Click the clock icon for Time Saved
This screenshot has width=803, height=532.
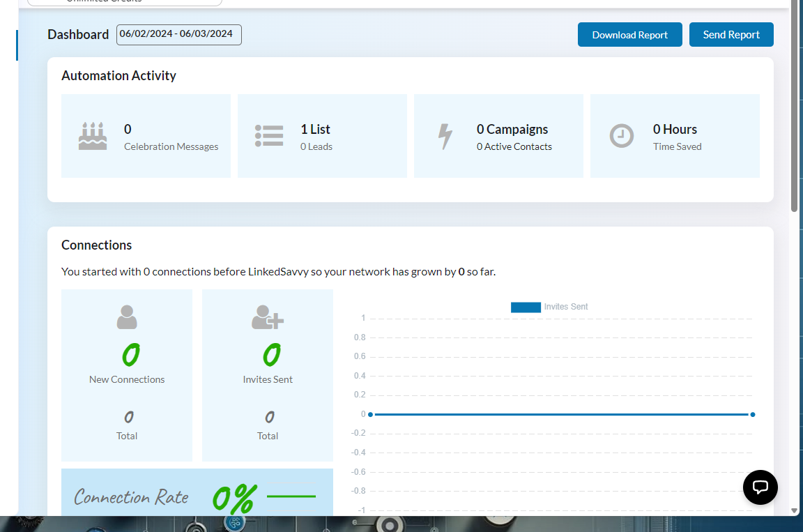pyautogui.click(x=622, y=136)
